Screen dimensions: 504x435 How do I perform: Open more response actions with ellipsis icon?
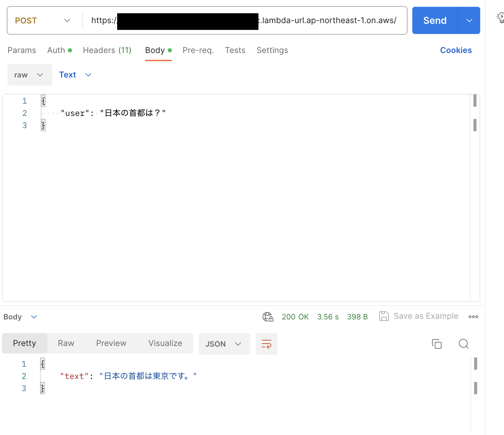pyautogui.click(x=473, y=317)
